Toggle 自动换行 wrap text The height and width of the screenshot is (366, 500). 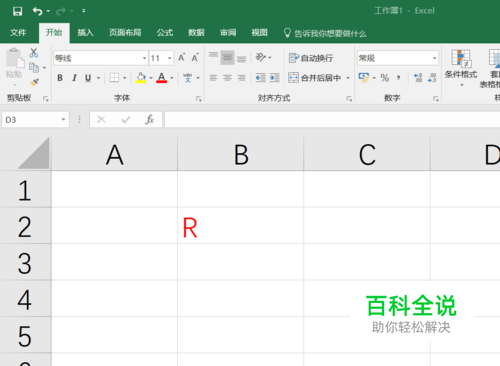pos(311,58)
